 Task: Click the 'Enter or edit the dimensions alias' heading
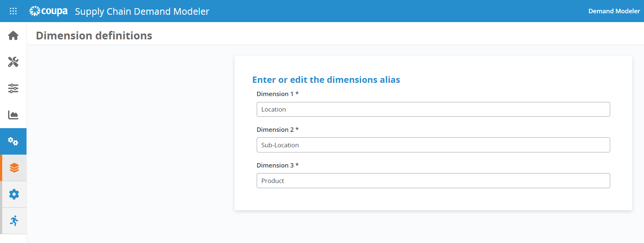tap(326, 80)
